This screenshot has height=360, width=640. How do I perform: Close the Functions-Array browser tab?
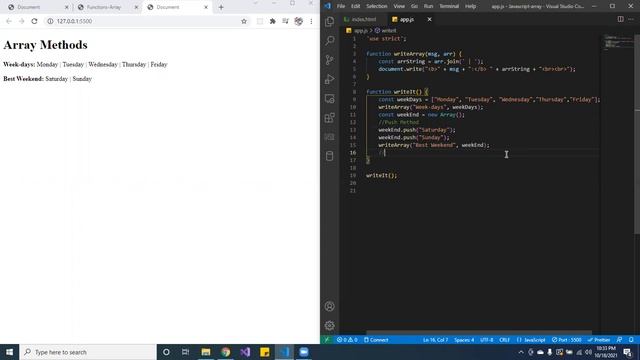(136, 7)
